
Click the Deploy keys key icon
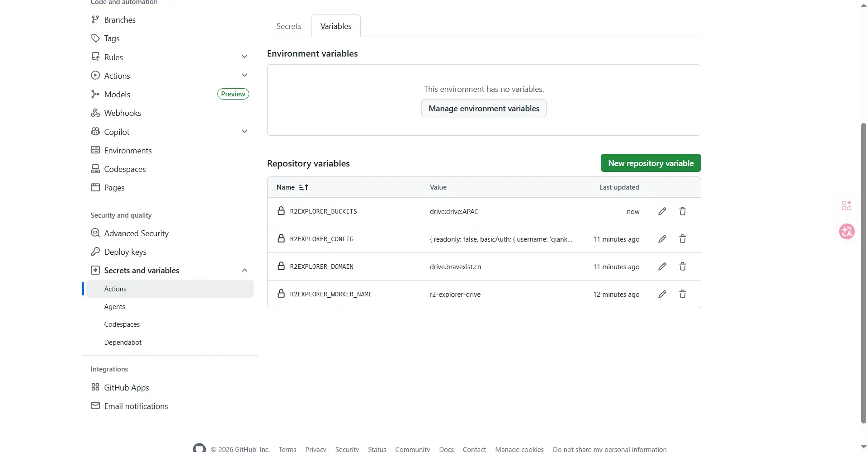(95, 252)
